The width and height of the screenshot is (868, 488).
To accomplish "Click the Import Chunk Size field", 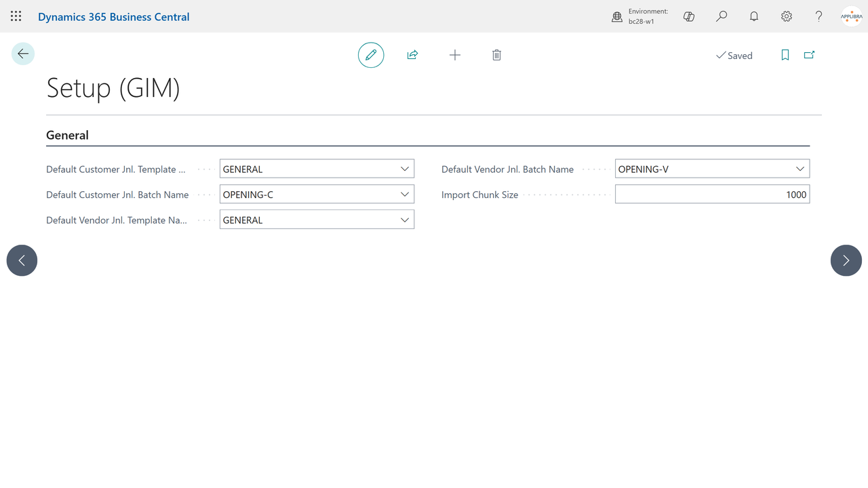I will [x=712, y=195].
